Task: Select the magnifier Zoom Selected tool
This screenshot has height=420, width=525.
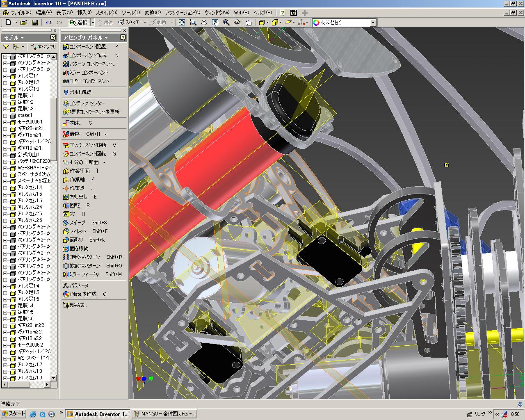Action: point(226,22)
